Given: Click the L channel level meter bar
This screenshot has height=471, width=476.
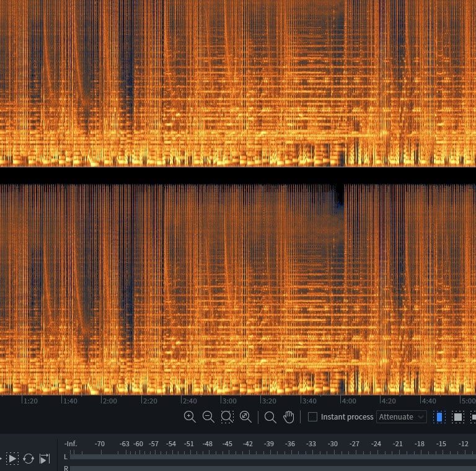Looking at the screenshot, I should 273,457.
